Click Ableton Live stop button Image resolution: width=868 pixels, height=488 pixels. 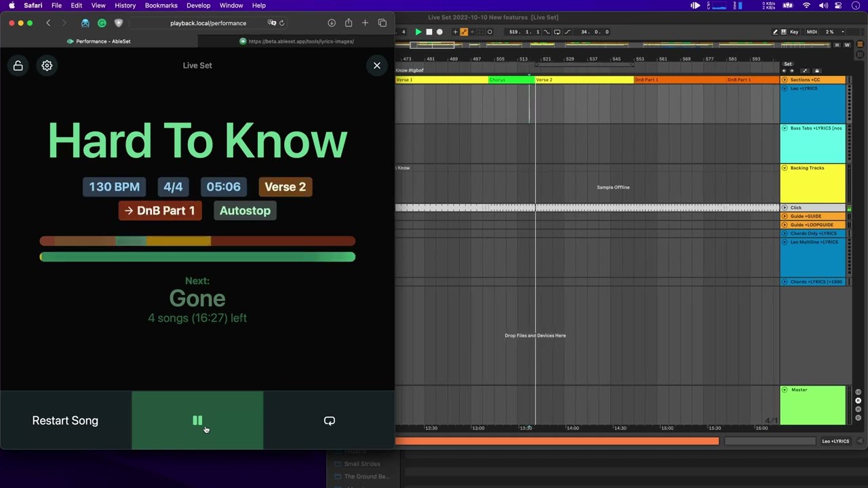[429, 32]
